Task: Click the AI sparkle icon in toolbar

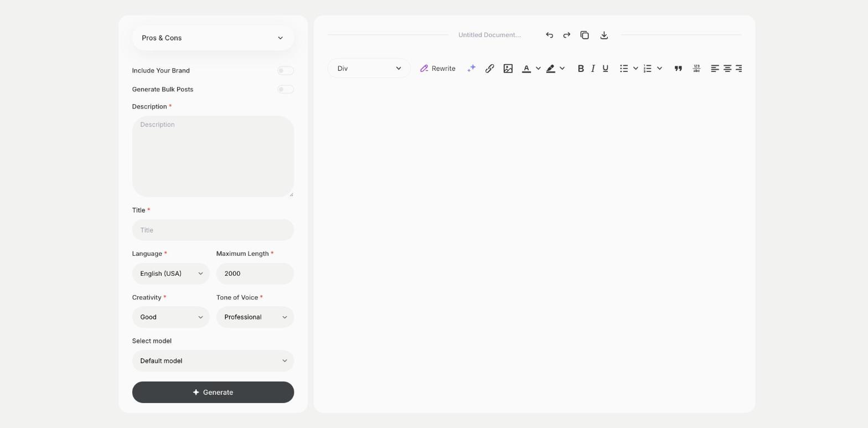Action: [471, 68]
